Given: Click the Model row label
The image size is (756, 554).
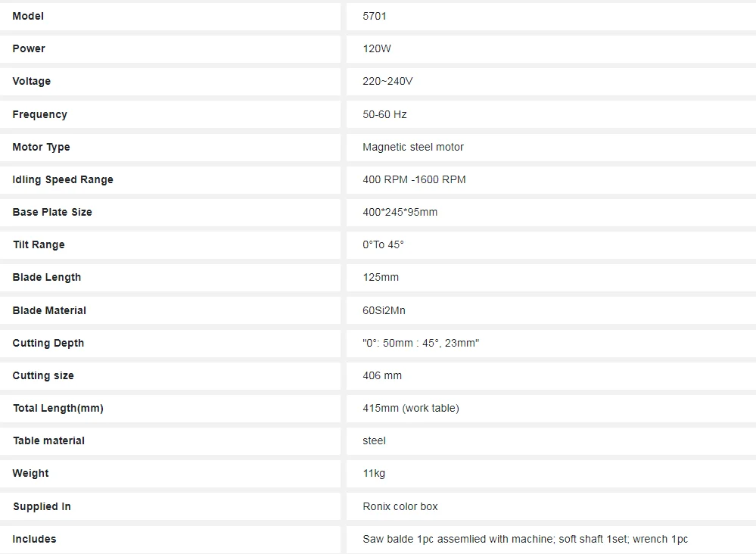Looking at the screenshot, I should [x=28, y=16].
